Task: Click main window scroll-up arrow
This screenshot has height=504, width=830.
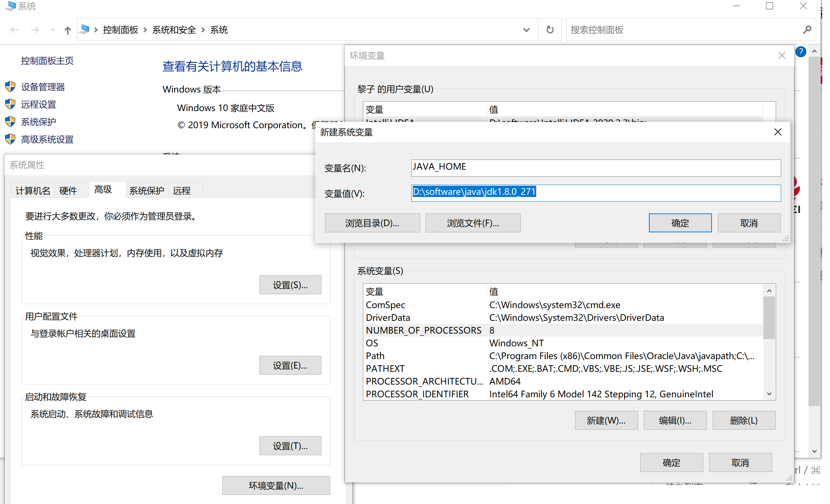Action: 814,51
